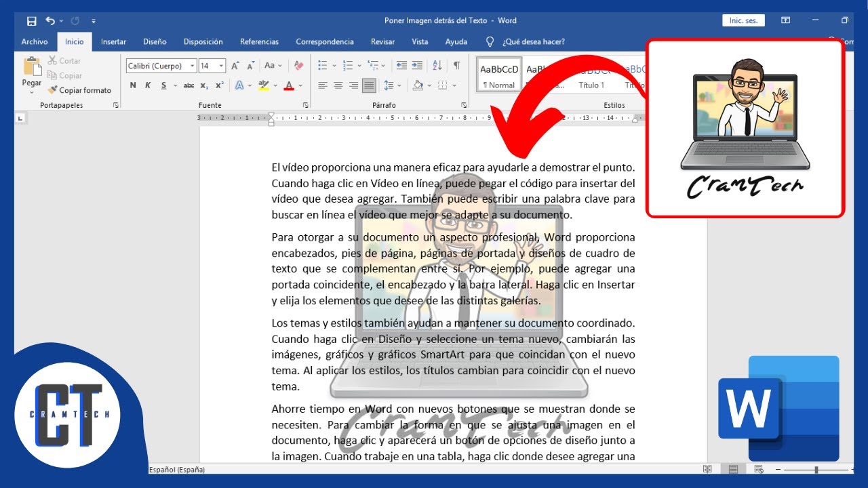
Task: Switch to the Revisar tab
Action: (x=382, y=42)
